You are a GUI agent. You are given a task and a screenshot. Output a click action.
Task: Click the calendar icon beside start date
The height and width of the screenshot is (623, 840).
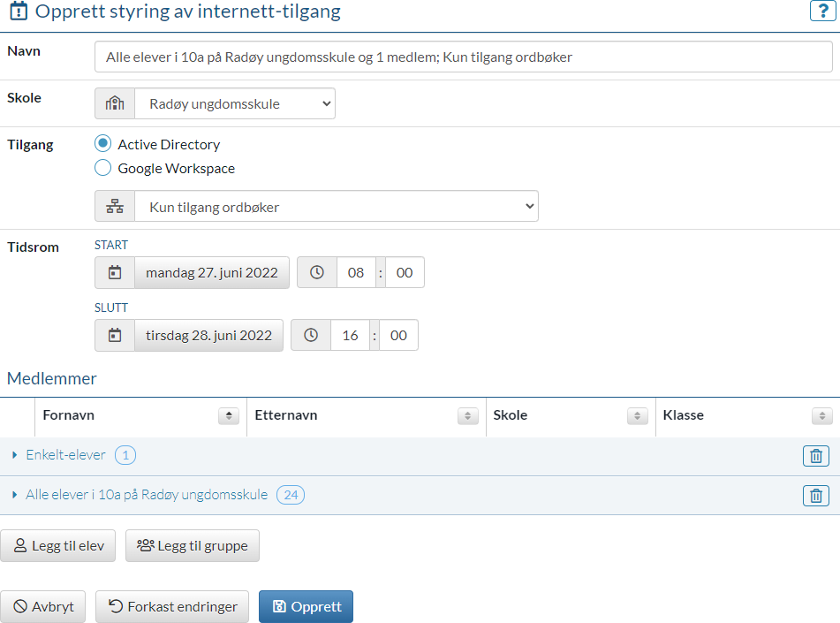[115, 273]
